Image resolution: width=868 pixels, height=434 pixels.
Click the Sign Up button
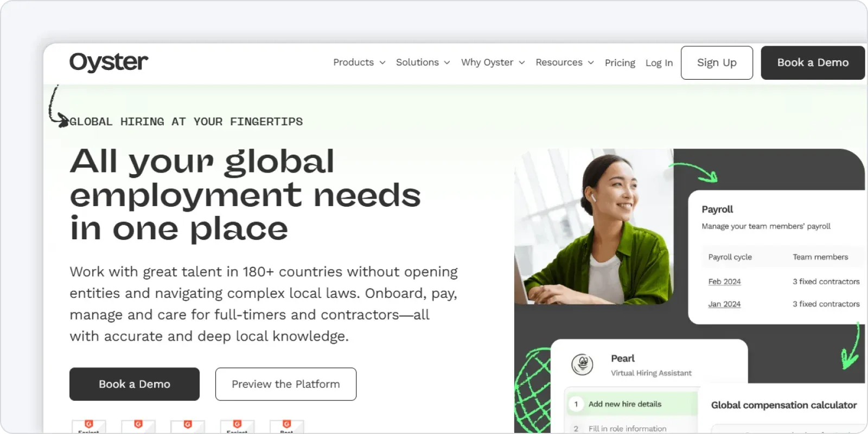pyautogui.click(x=717, y=63)
